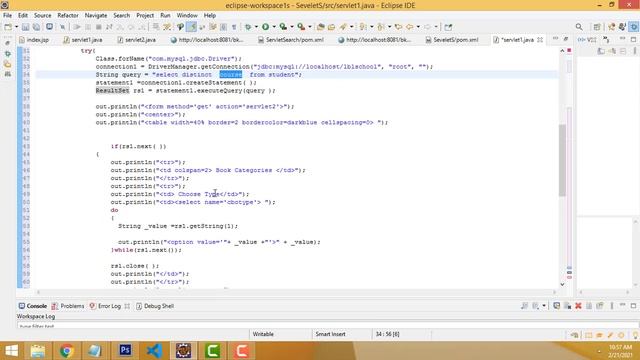Open the Debug configurations dropdown arrow
Viewport: 640px width, 360px height.
click(256, 27)
